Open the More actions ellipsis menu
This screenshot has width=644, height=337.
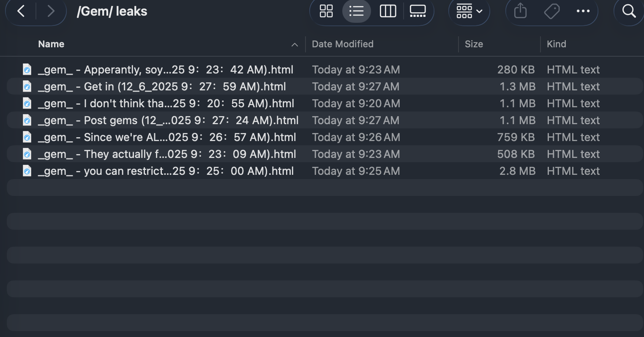point(583,11)
